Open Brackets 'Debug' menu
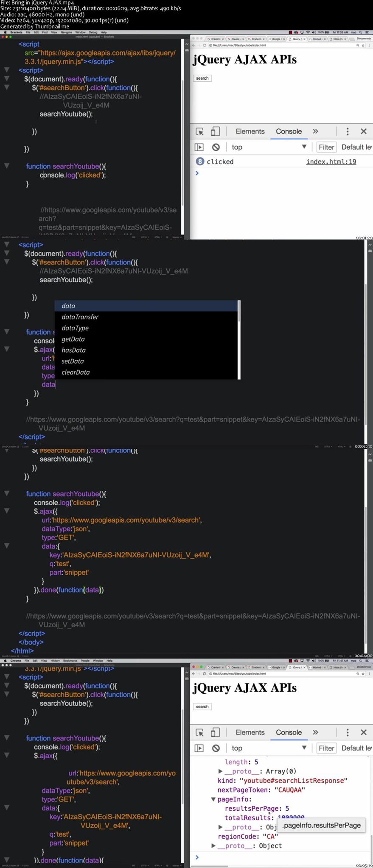The image size is (373, 868). [x=93, y=32]
